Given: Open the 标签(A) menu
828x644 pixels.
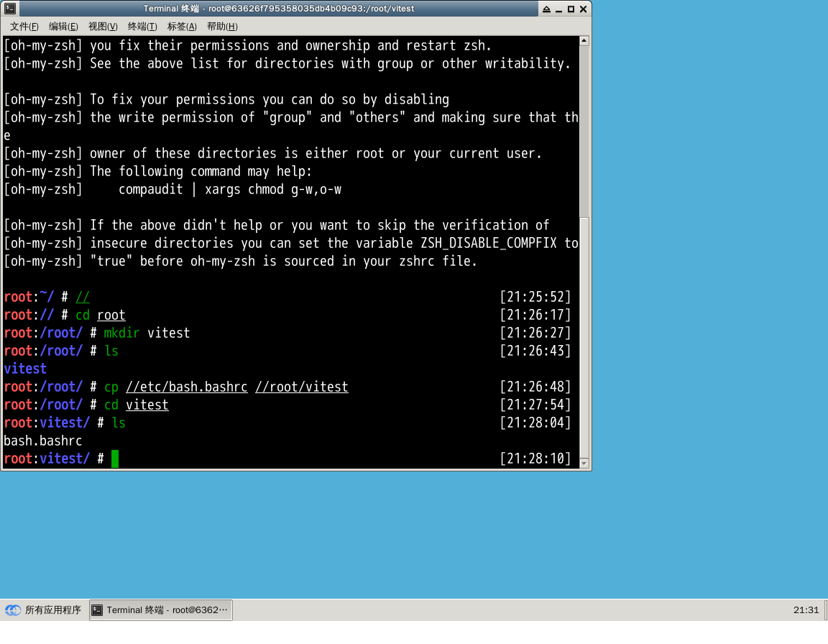Looking at the screenshot, I should coord(182,27).
